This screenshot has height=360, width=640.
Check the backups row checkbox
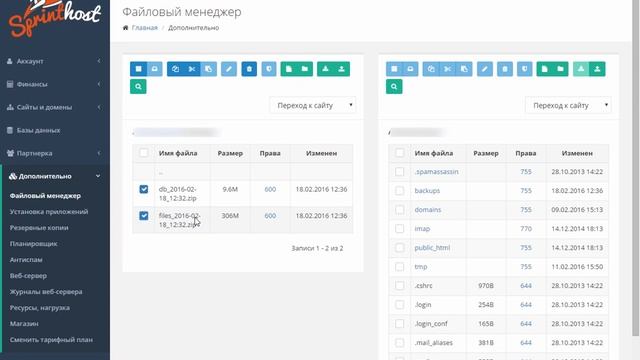click(x=399, y=191)
